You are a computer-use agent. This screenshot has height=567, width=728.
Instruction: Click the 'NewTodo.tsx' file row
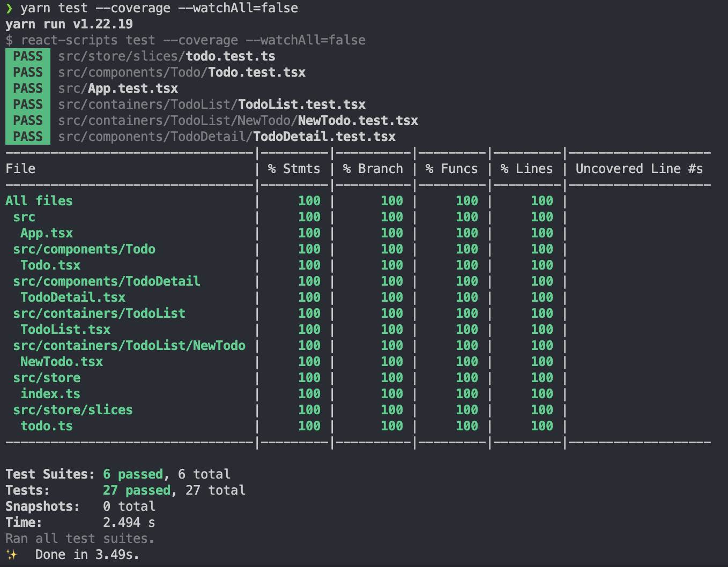point(62,362)
